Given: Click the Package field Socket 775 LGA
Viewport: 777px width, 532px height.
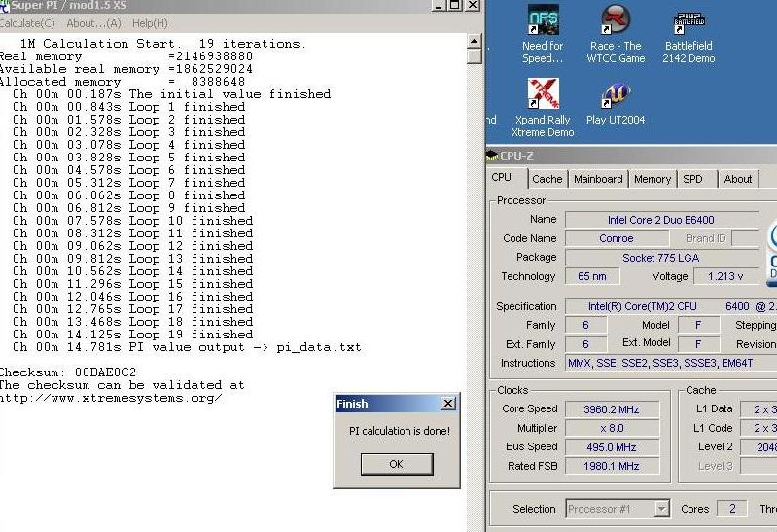Looking at the screenshot, I should (661, 258).
